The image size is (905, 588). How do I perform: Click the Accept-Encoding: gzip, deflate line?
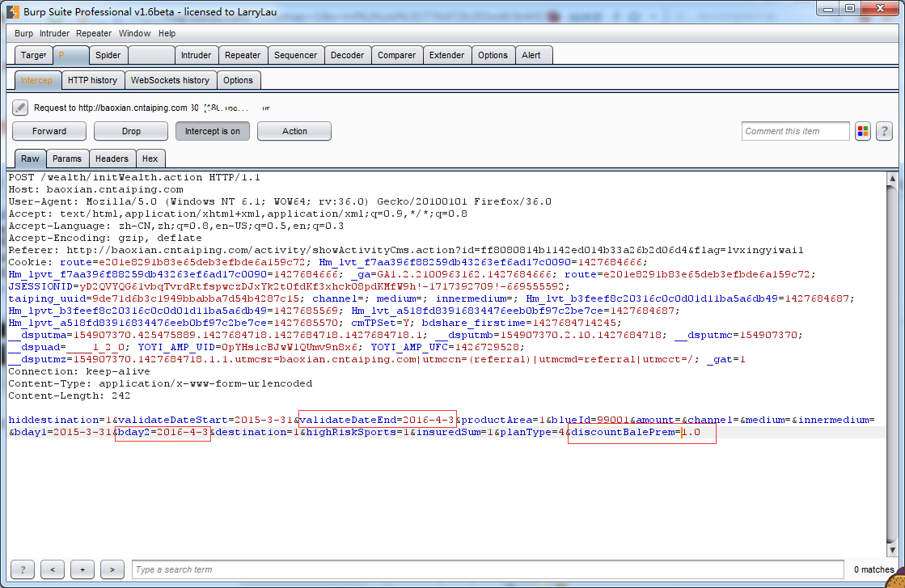click(105, 238)
